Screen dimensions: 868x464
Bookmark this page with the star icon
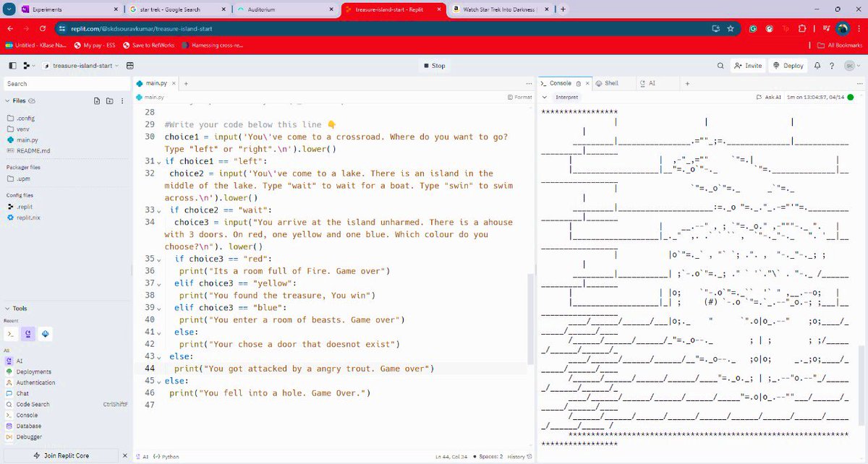click(731, 28)
